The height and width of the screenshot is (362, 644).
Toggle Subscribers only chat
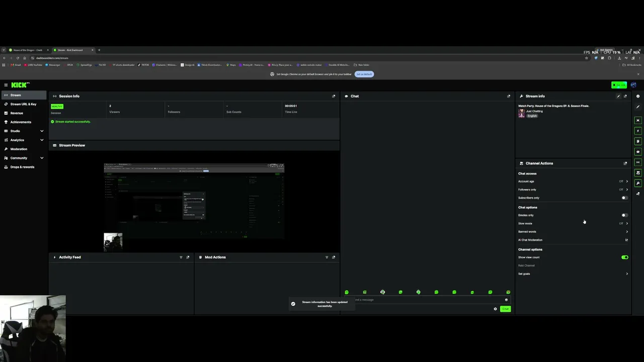pos(624,198)
